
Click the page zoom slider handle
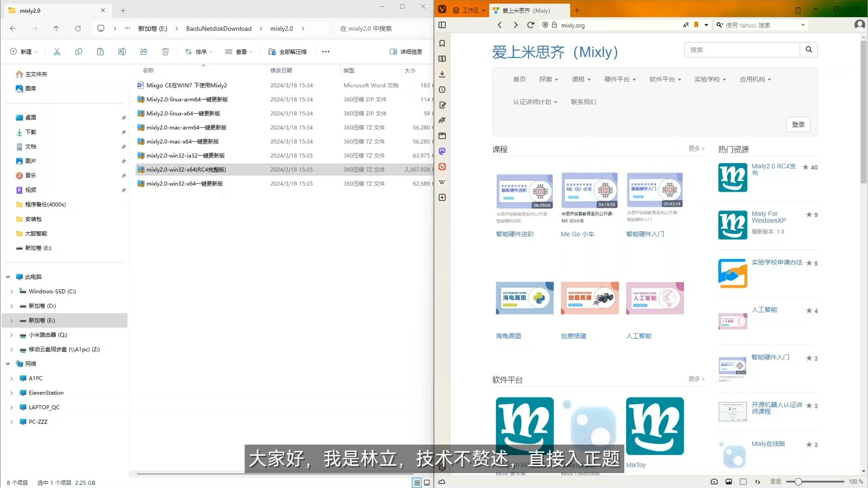tap(798, 482)
